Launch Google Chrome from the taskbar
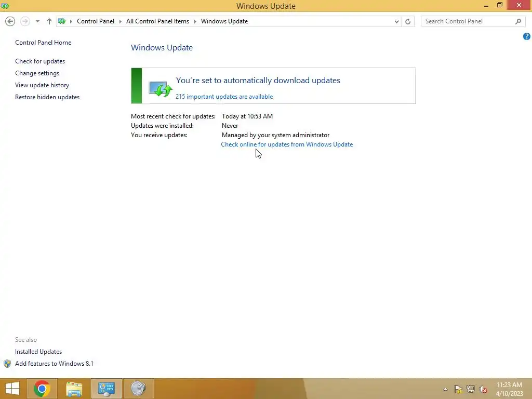Image resolution: width=532 pixels, height=399 pixels. tap(42, 389)
